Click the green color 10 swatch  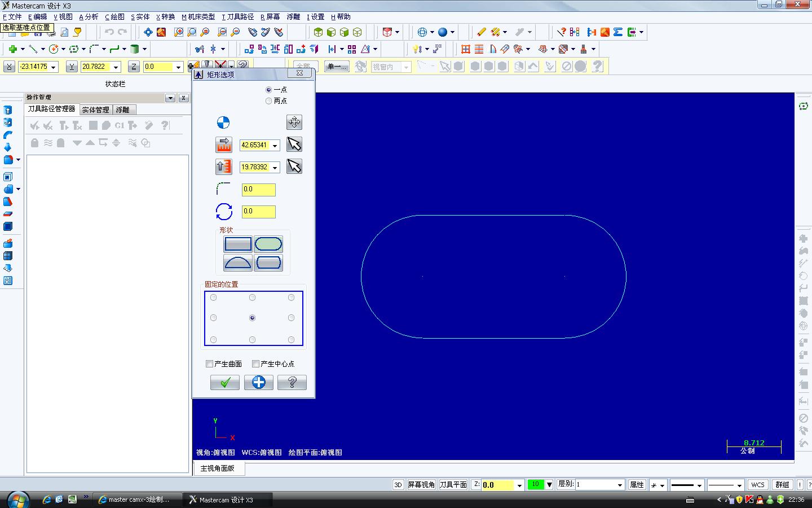point(536,484)
